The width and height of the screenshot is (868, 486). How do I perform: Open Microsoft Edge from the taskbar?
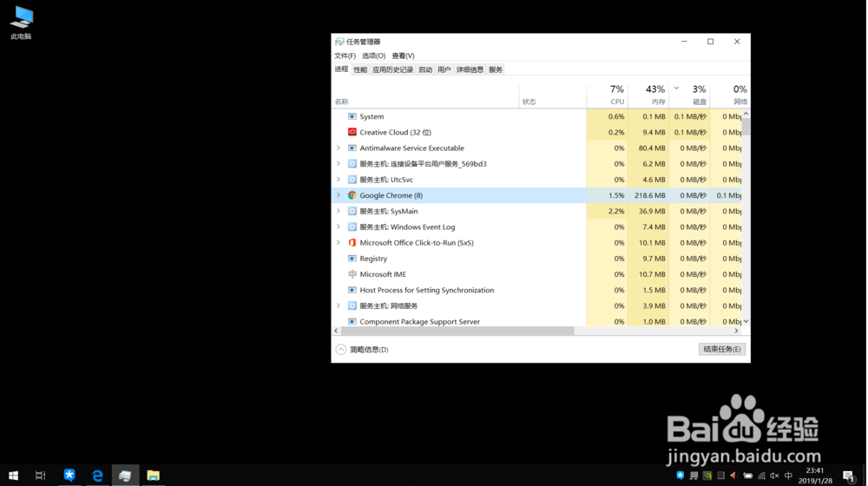(97, 476)
